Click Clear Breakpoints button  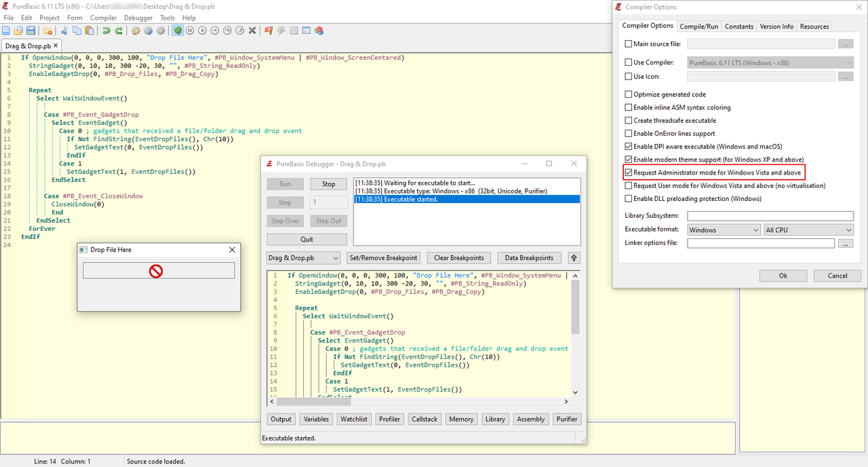point(459,258)
